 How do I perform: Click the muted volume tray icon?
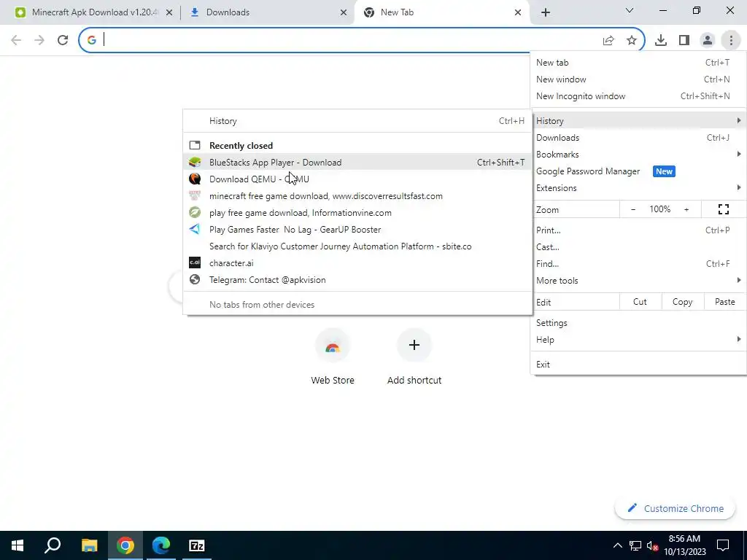(x=652, y=545)
